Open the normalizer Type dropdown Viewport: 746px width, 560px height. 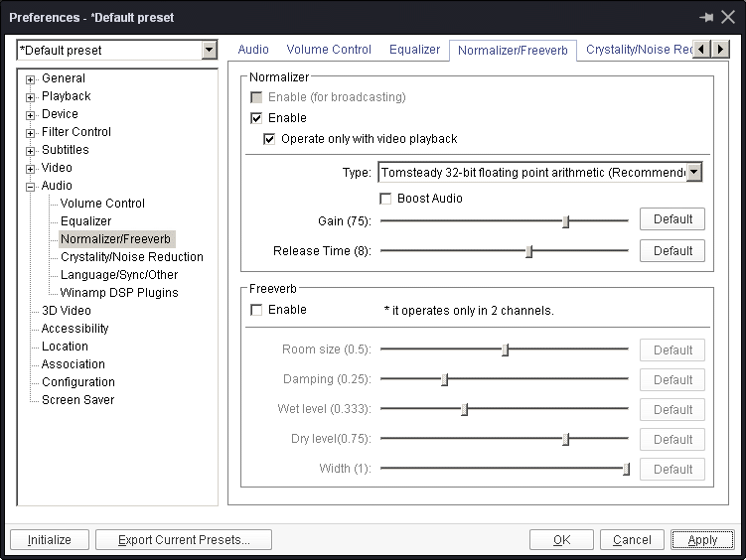pyautogui.click(x=694, y=172)
